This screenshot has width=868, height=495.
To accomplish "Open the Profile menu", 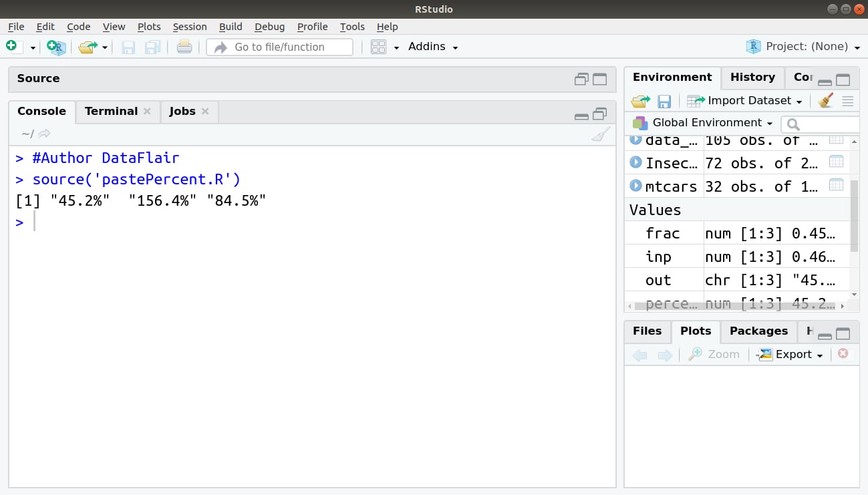I will click(312, 27).
